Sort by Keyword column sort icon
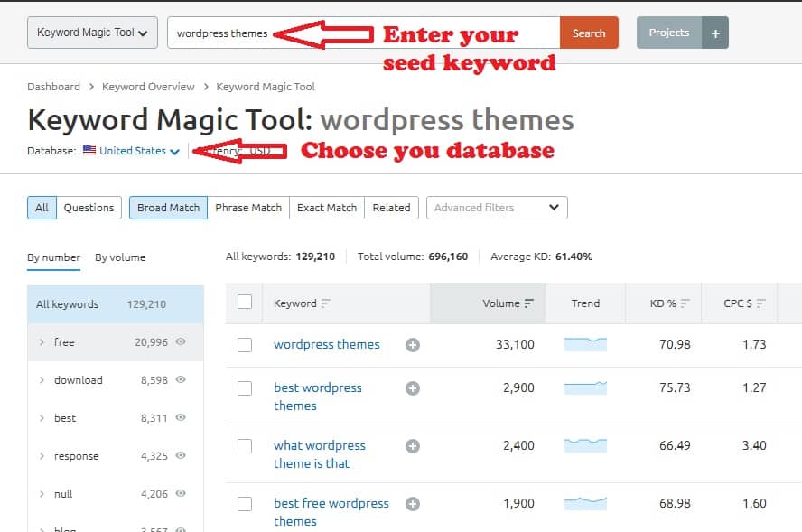 [325, 303]
